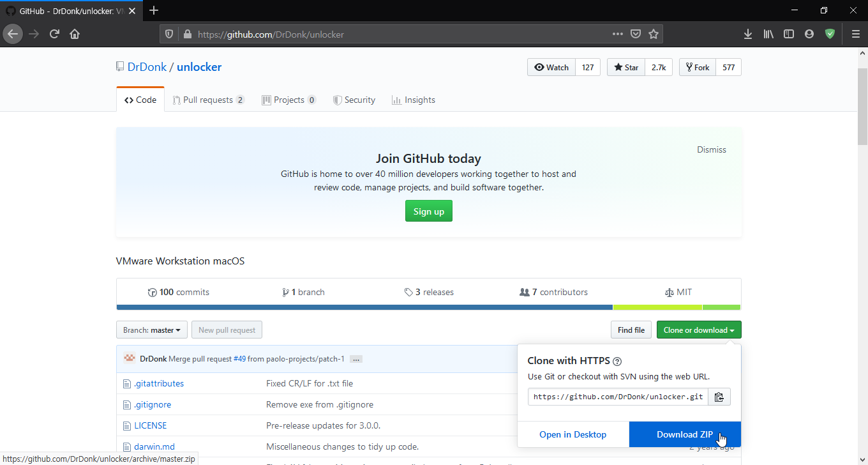Open the Security tab
The height and width of the screenshot is (465, 868).
click(354, 100)
